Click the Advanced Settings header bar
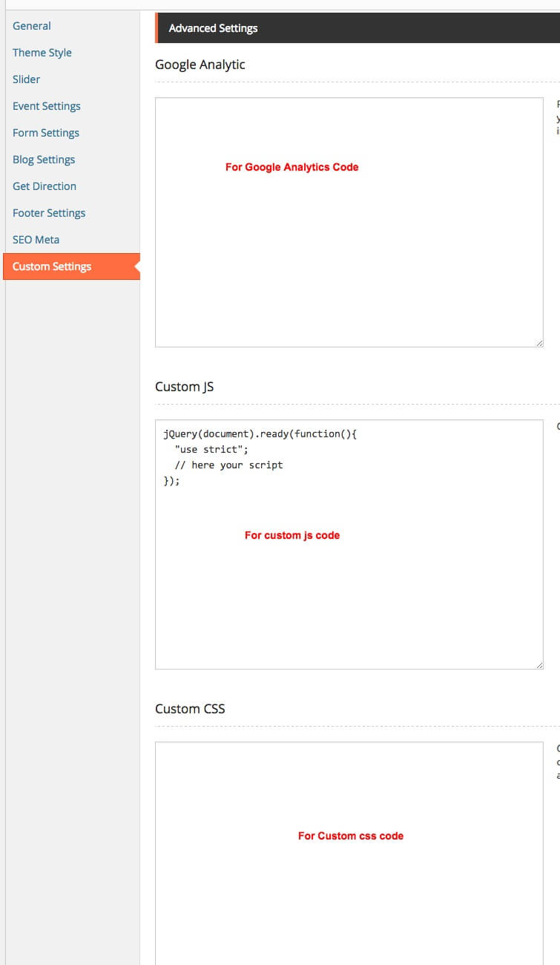560x965 pixels. click(x=356, y=28)
